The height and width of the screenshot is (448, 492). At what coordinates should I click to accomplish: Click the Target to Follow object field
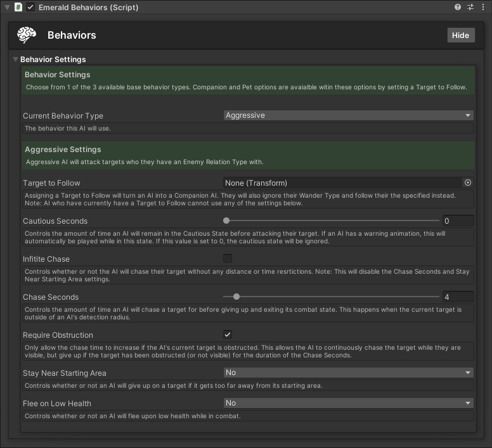click(x=342, y=182)
